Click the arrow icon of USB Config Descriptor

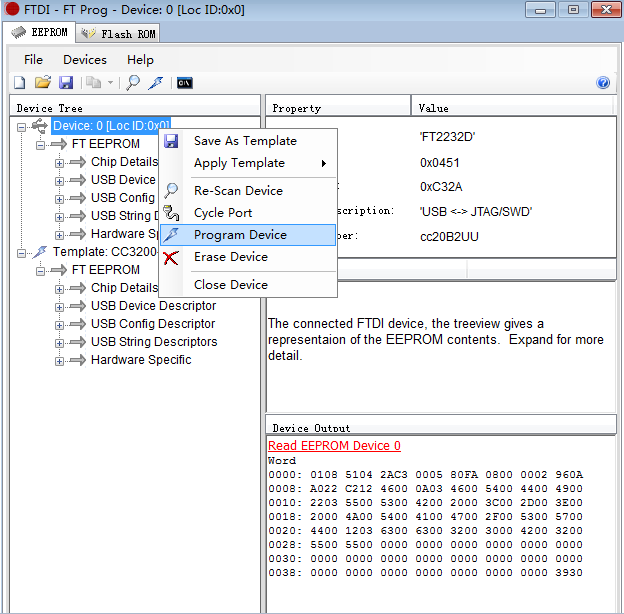tap(78, 324)
